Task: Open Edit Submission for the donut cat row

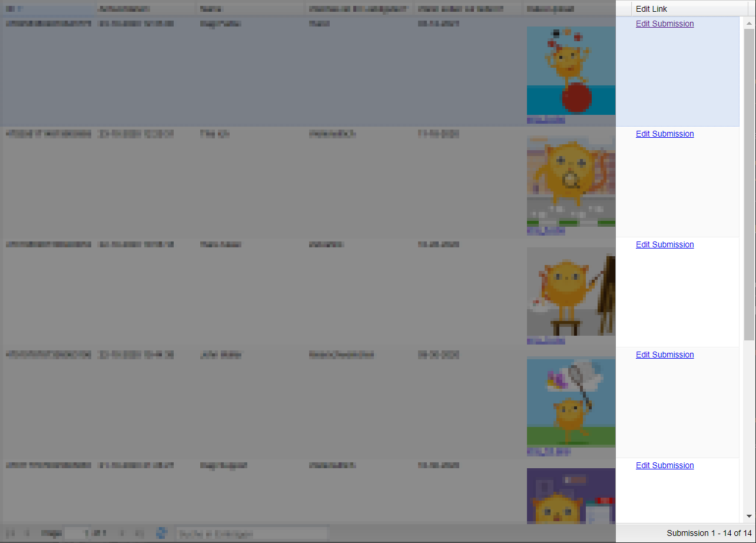Action: click(665, 134)
